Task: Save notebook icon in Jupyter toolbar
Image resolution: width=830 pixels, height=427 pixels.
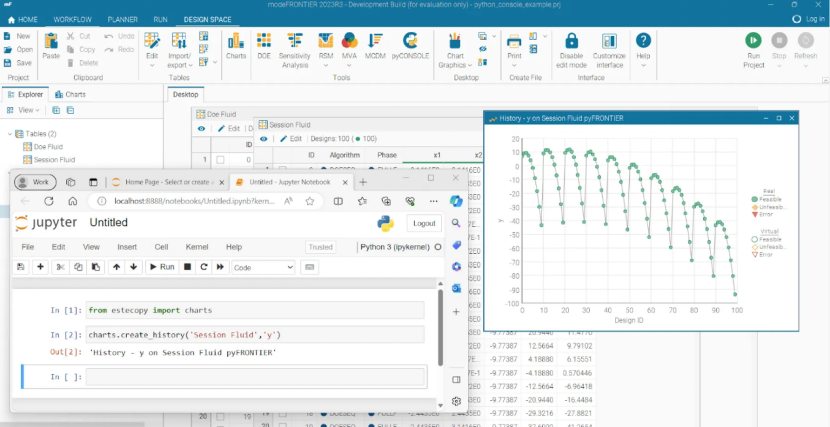Action: coord(21,267)
